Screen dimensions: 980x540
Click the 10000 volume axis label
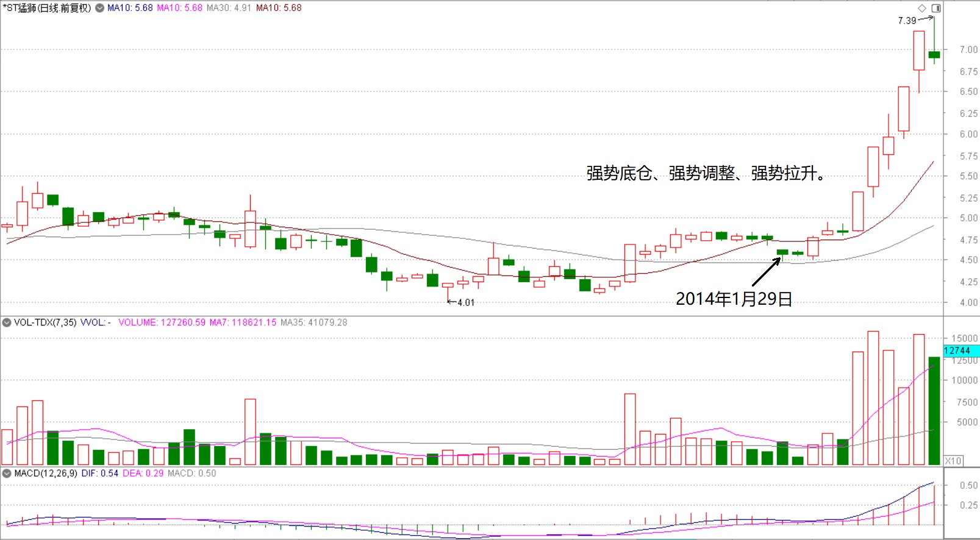pos(964,380)
